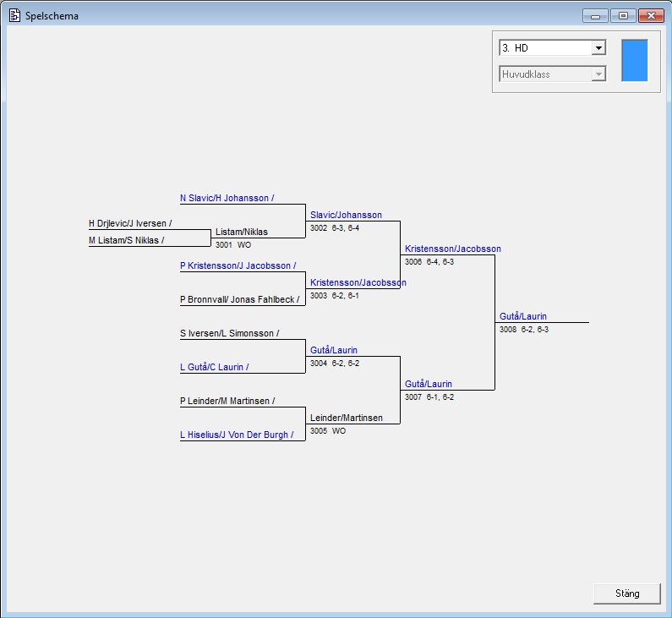Click match 3006 result 6-4, 6-3

(429, 262)
